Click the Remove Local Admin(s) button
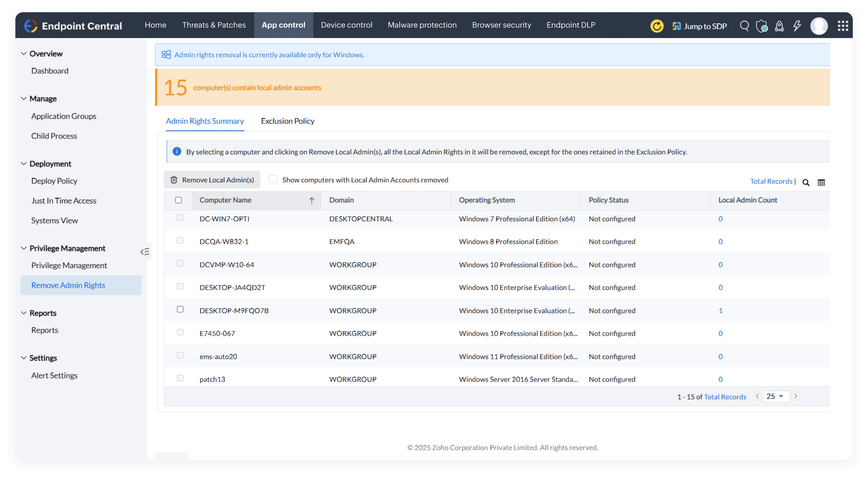This screenshot has width=868, height=478. [212, 180]
